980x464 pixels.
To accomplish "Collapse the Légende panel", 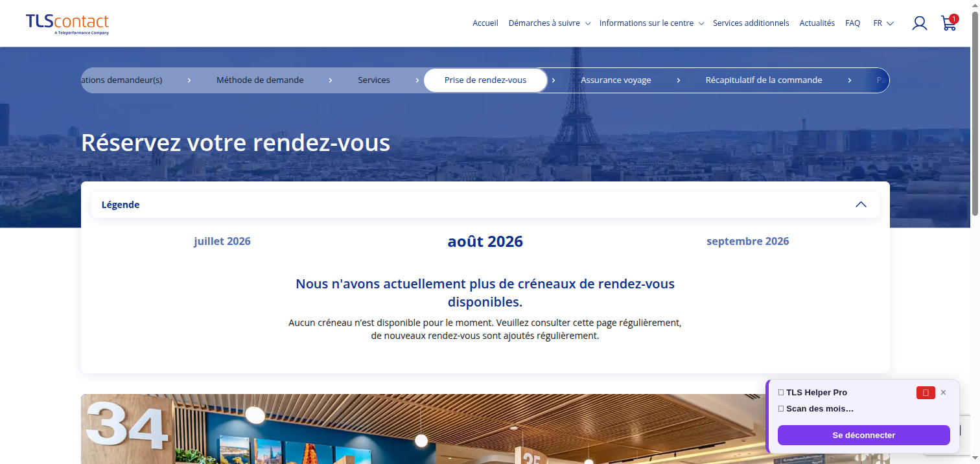I will click(x=861, y=205).
